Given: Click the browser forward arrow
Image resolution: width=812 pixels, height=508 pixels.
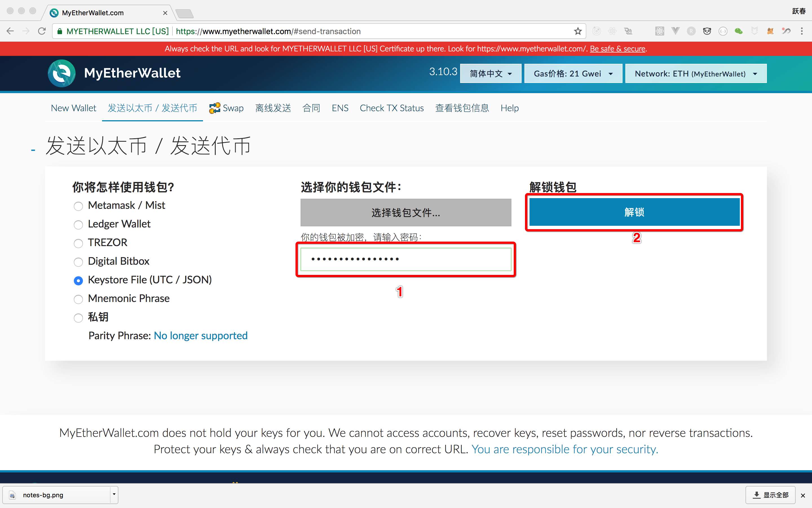Looking at the screenshot, I should point(26,31).
